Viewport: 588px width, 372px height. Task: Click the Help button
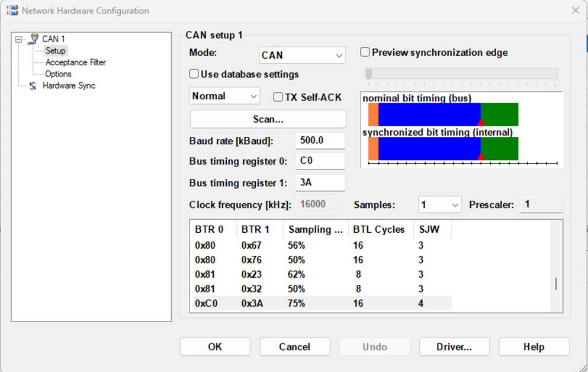coord(534,347)
